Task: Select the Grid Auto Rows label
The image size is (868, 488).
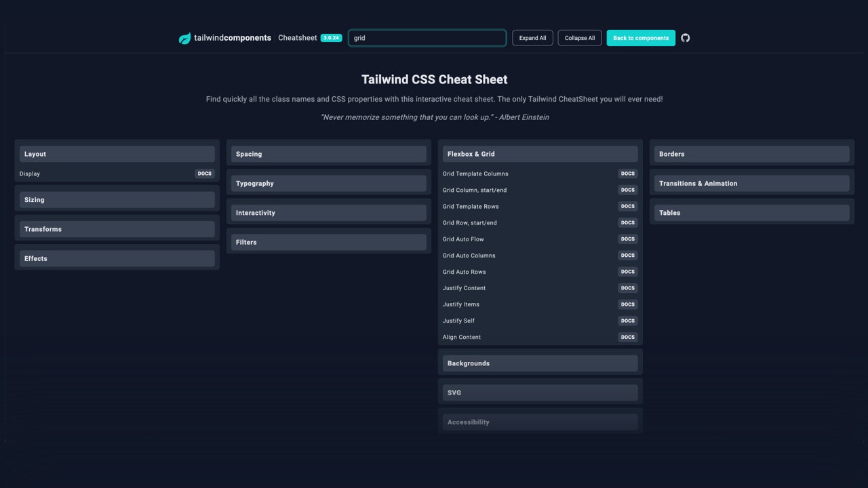Action: click(x=465, y=272)
